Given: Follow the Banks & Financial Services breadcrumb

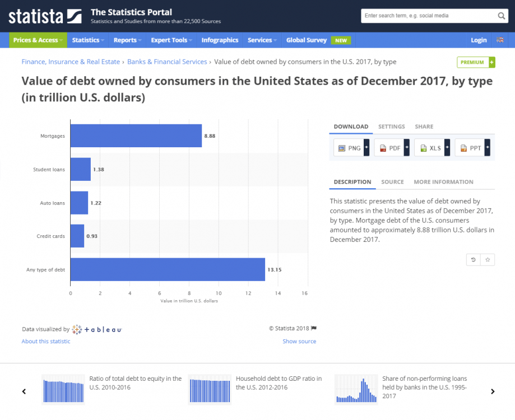Looking at the screenshot, I should coord(167,62).
